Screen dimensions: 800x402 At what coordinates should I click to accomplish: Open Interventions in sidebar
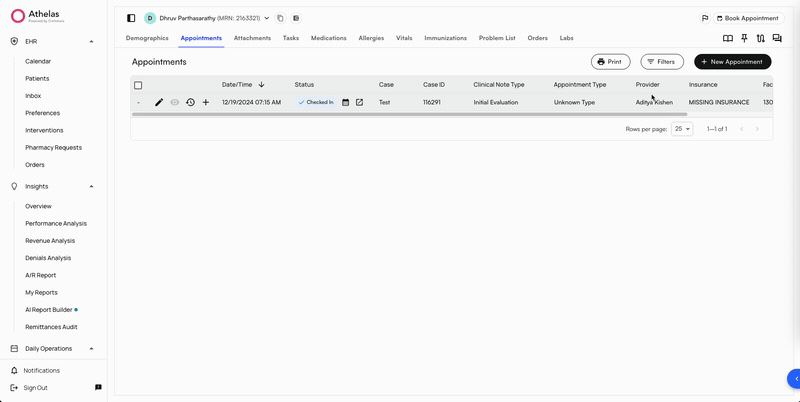[44, 131]
